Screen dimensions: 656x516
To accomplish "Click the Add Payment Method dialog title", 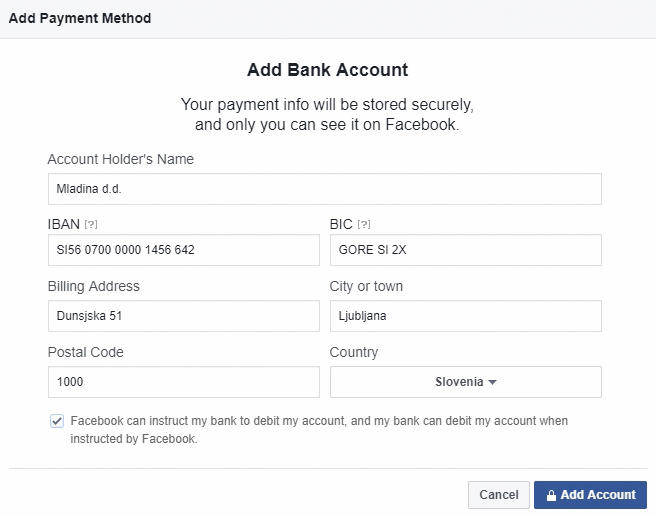I will pos(80,18).
